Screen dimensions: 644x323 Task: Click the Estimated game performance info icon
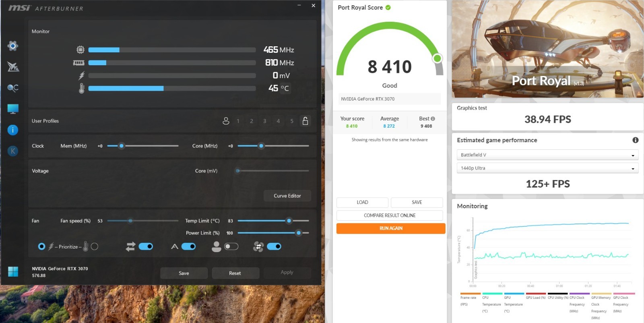[x=635, y=140]
